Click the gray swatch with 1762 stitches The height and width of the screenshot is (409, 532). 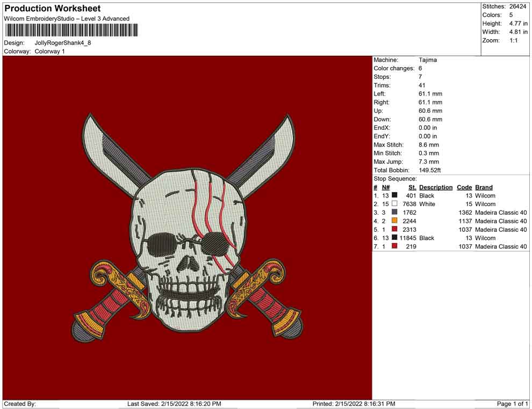[x=394, y=212]
